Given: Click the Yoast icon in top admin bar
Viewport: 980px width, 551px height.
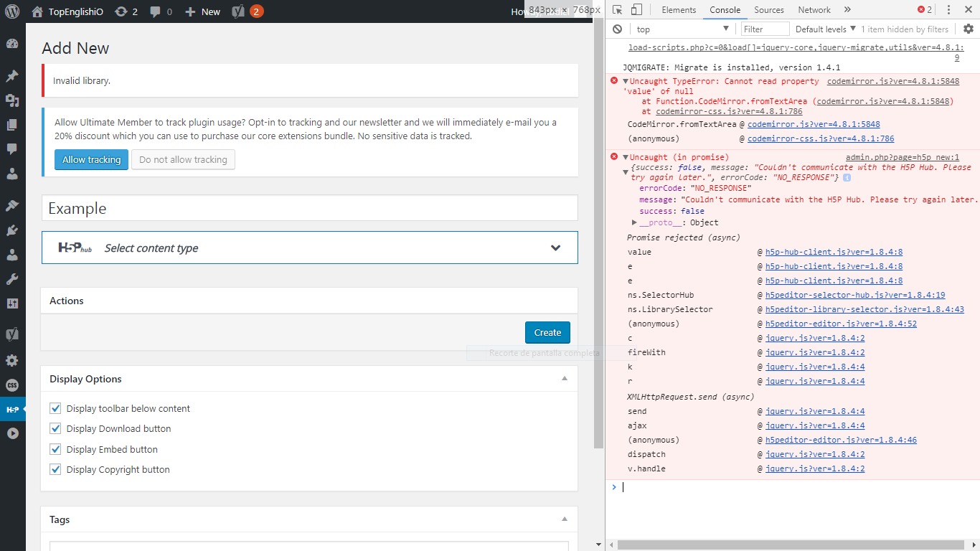Looking at the screenshot, I should click(x=238, y=11).
